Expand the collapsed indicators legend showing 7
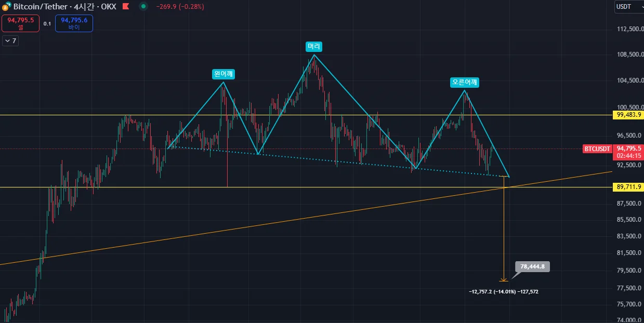 point(10,41)
